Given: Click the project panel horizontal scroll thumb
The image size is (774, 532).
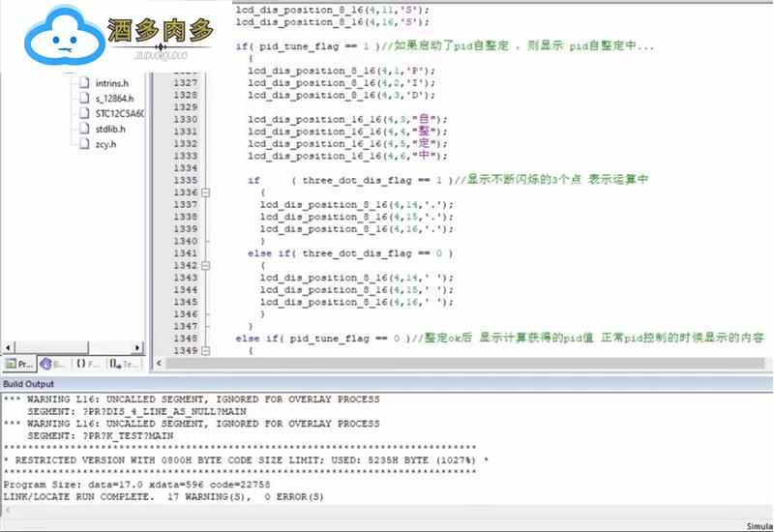Looking at the screenshot, I should click(x=51, y=347).
